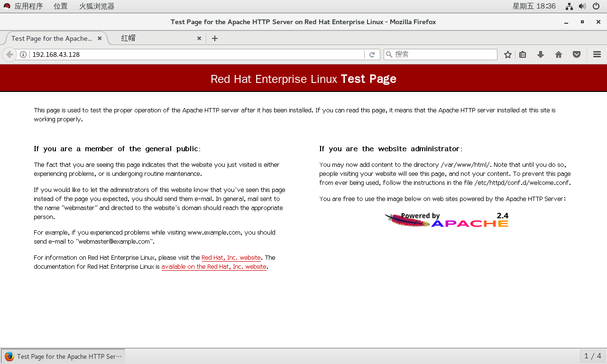Go back with the back arrow button
607x364 pixels.
pyautogui.click(x=9, y=55)
